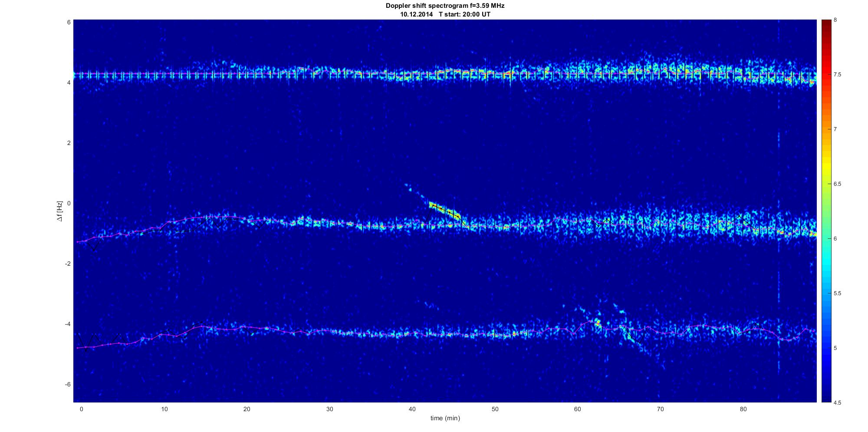This screenshot has width=868, height=432.
Task: Click the y-axis tick label -4
Action: (68, 324)
